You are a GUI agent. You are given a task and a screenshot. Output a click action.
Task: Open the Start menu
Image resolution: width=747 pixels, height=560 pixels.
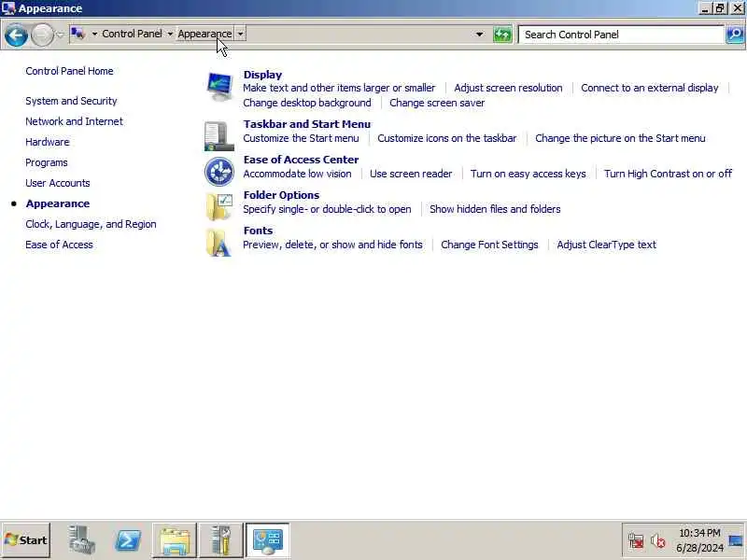click(26, 540)
